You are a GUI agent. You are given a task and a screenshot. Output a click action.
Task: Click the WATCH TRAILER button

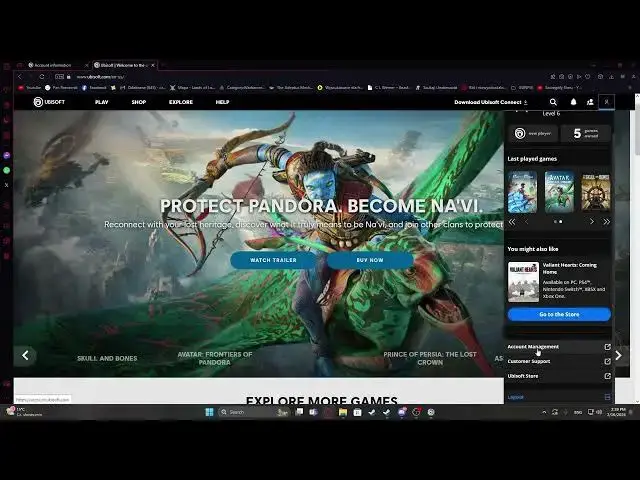(x=273, y=260)
